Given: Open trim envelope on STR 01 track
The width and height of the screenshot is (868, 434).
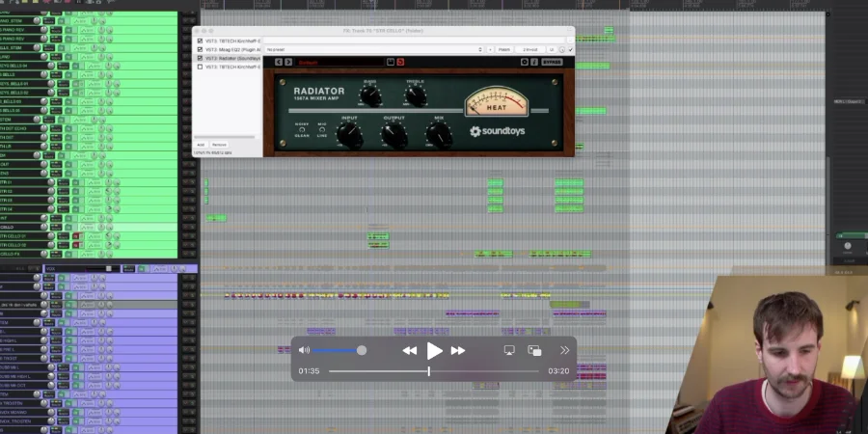Looking at the screenshot, I should pyautogui.click(x=95, y=182).
